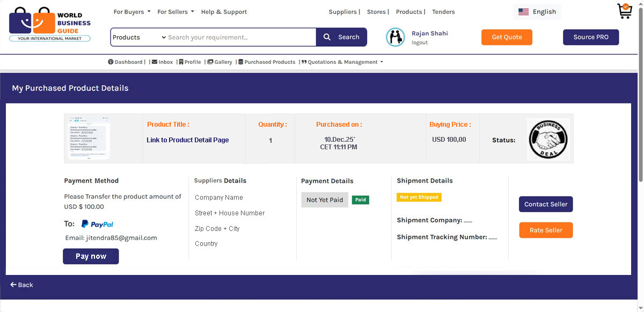Open the Purchased Products tab

267,62
